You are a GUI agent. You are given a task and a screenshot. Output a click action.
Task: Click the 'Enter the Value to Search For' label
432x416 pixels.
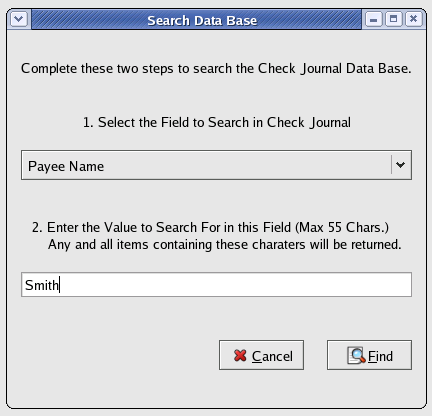[210, 227]
